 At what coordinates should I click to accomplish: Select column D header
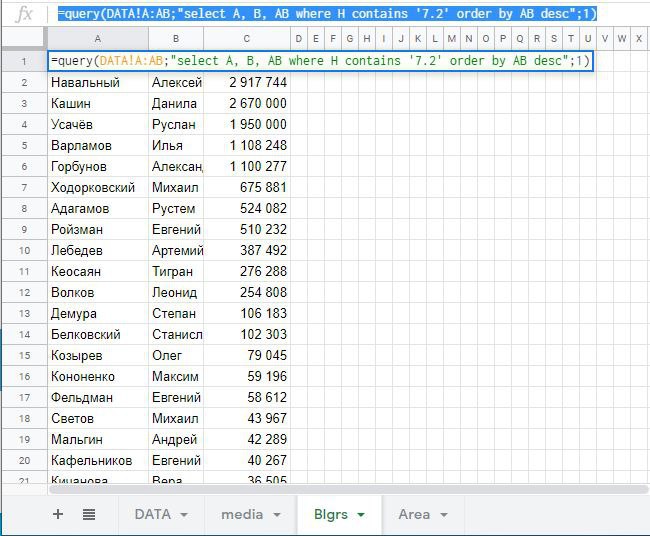click(298, 39)
